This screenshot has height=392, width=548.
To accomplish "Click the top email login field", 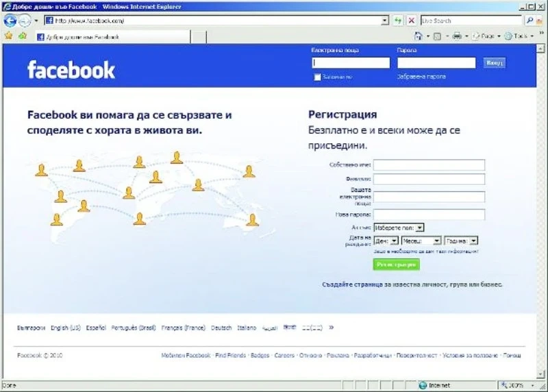I will 351,62.
